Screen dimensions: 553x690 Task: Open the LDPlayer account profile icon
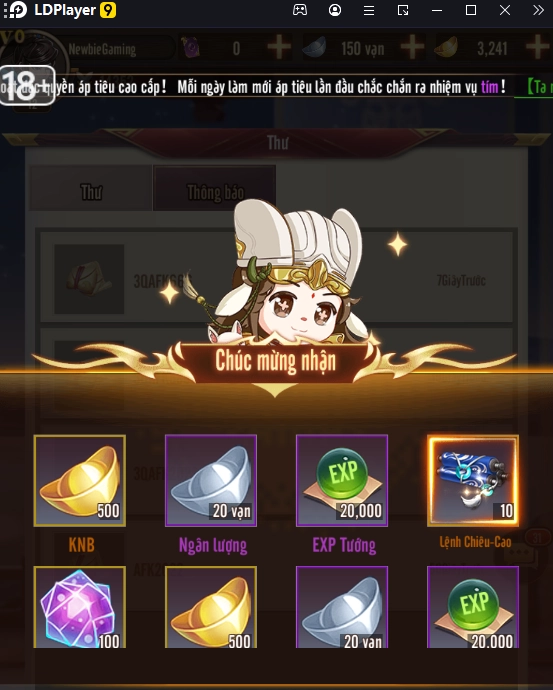click(x=335, y=10)
